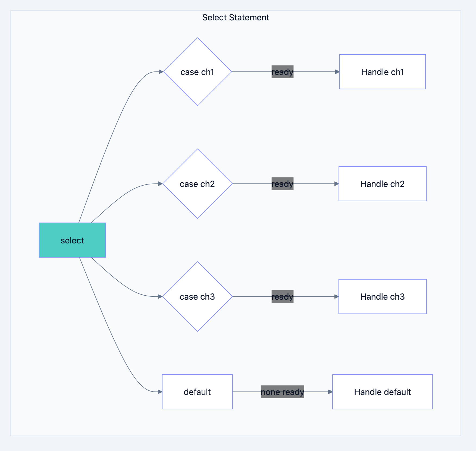
Task: Click the ready label near case ch3
Action: click(x=282, y=297)
